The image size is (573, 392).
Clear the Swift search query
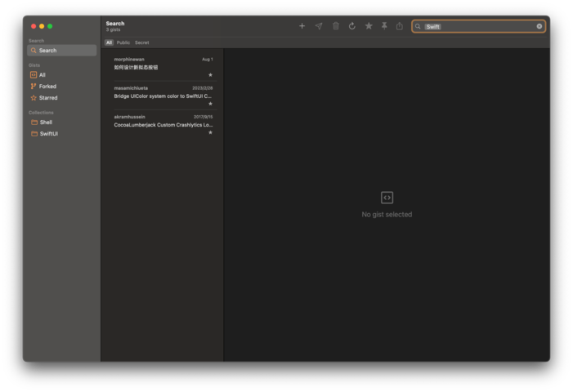pyautogui.click(x=539, y=26)
